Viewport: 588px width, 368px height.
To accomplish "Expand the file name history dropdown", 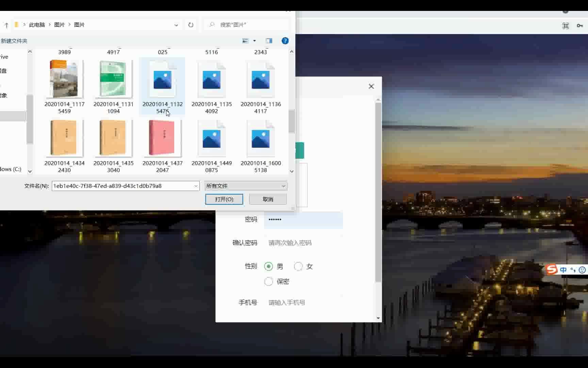I will tap(196, 186).
